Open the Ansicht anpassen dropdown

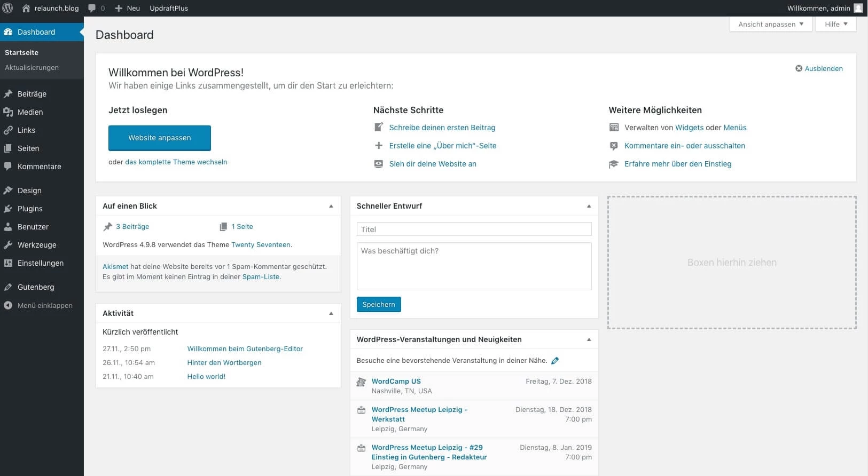[770, 24]
